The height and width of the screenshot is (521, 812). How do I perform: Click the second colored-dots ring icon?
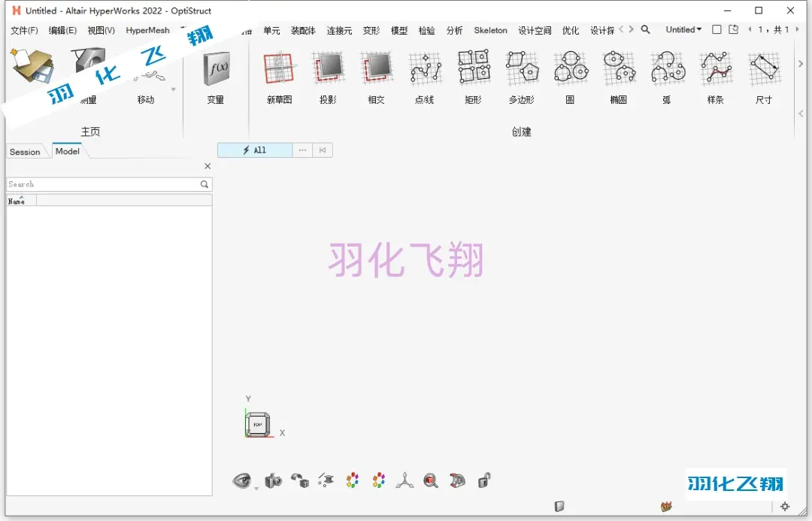click(x=379, y=480)
